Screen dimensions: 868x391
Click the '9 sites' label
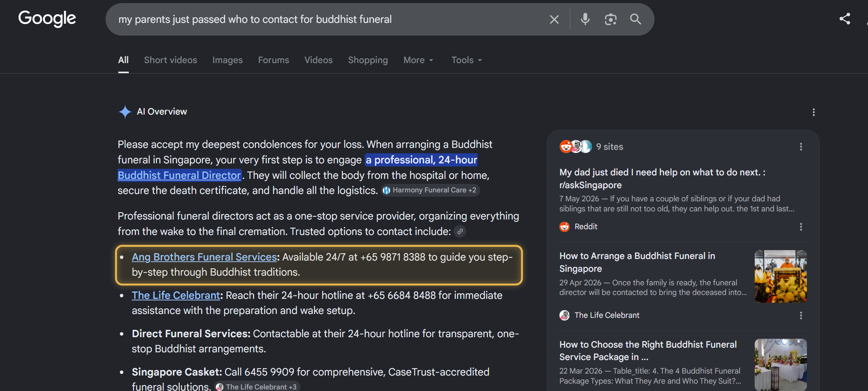tap(609, 147)
